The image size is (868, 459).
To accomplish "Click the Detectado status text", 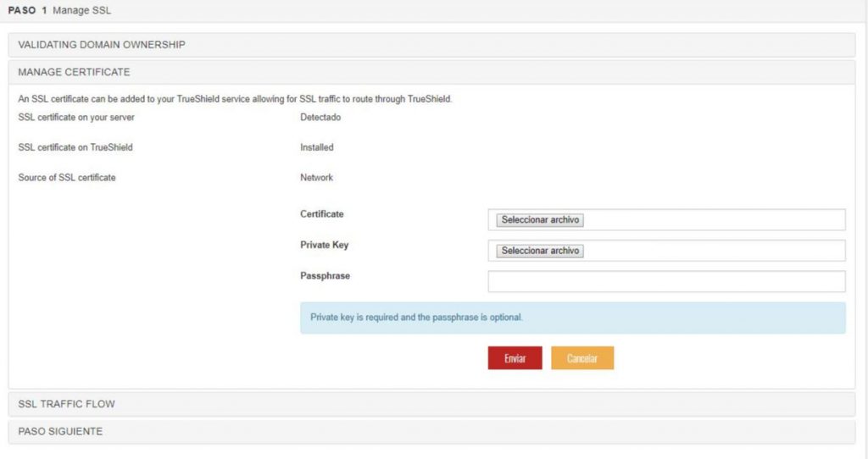I will [320, 117].
